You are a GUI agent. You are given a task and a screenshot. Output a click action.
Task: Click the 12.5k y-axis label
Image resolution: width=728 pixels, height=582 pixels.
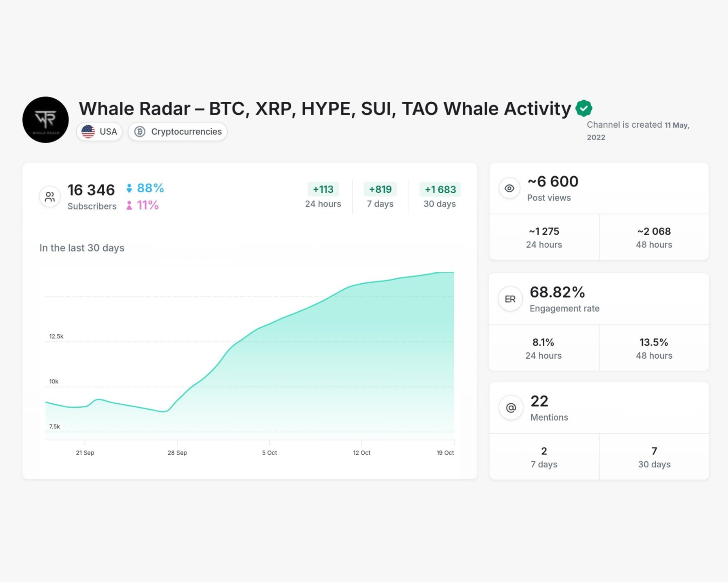(x=56, y=336)
